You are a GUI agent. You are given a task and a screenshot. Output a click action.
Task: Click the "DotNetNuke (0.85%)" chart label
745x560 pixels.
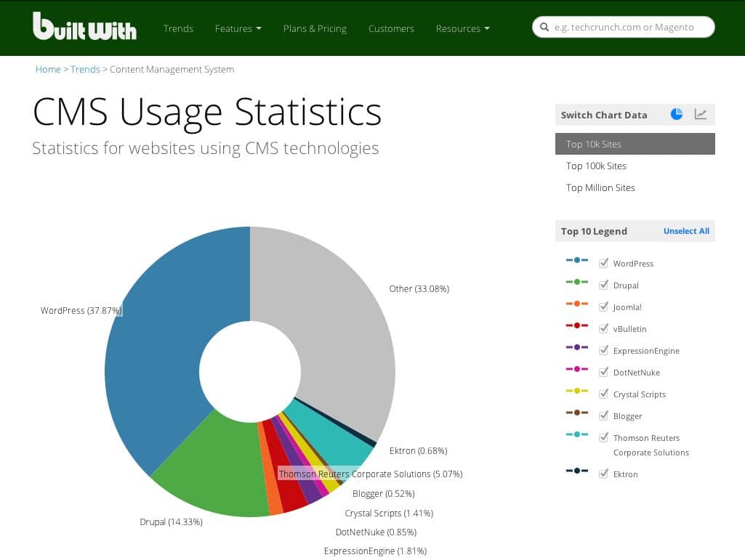[x=376, y=532]
